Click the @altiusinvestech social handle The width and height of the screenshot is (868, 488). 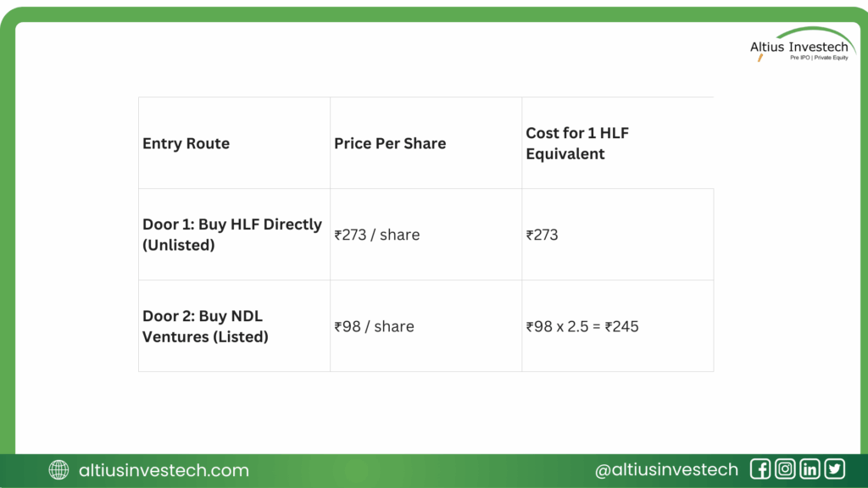666,470
